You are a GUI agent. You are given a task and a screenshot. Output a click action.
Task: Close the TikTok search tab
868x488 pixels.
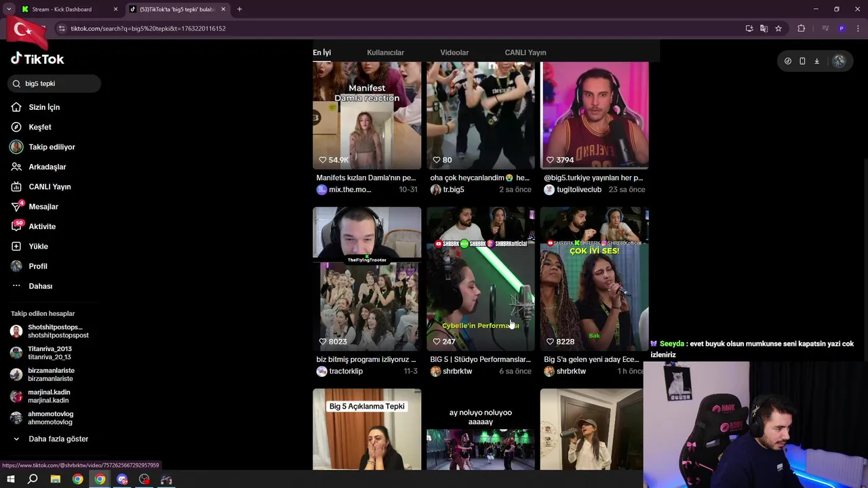point(223,9)
